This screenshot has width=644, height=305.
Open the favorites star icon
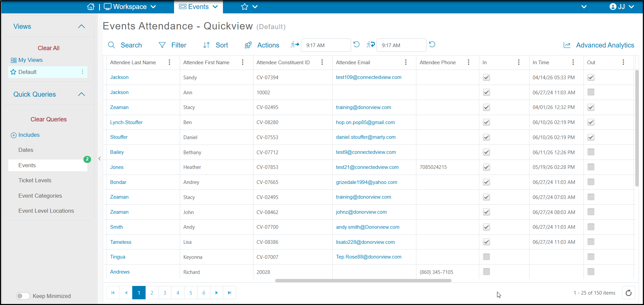(245, 7)
